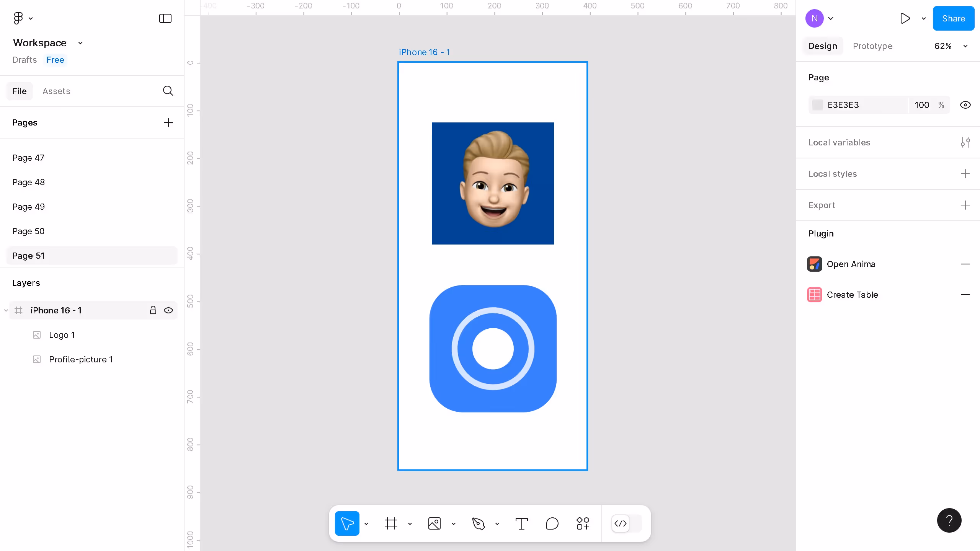
Task: Click the Share button
Action: click(x=953, y=18)
